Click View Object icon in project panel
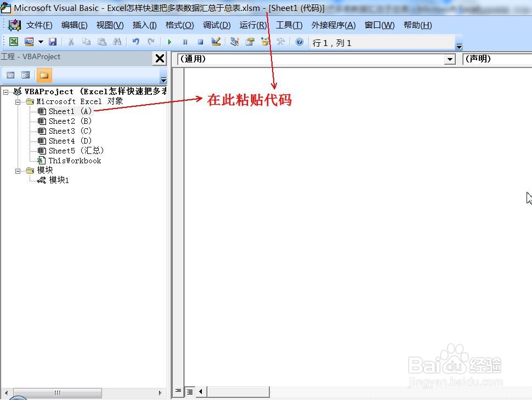This screenshot has width=532, height=400. coord(25,75)
